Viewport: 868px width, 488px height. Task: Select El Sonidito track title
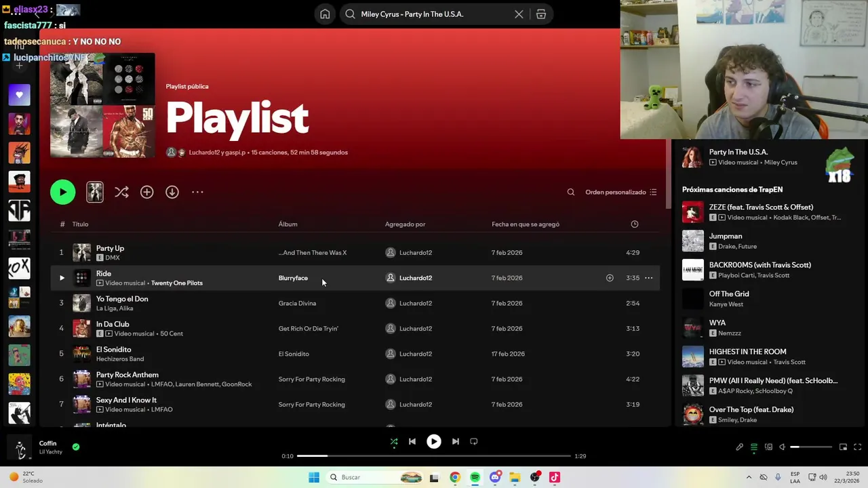coord(114,350)
